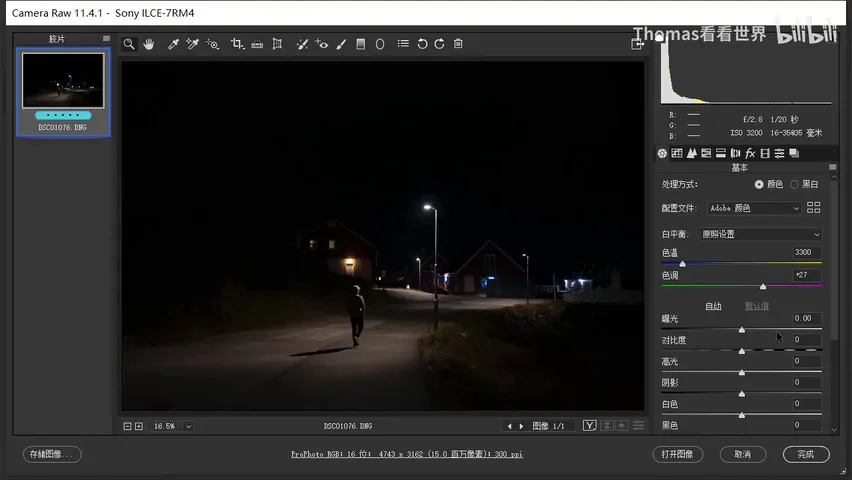Select the Targeted Adjustment tool
The height and width of the screenshot is (480, 852).
(212, 44)
